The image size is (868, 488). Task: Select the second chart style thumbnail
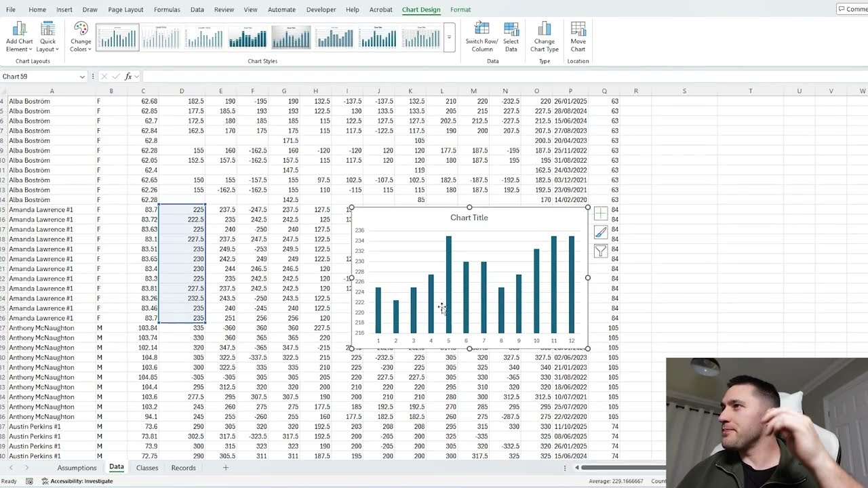point(161,38)
